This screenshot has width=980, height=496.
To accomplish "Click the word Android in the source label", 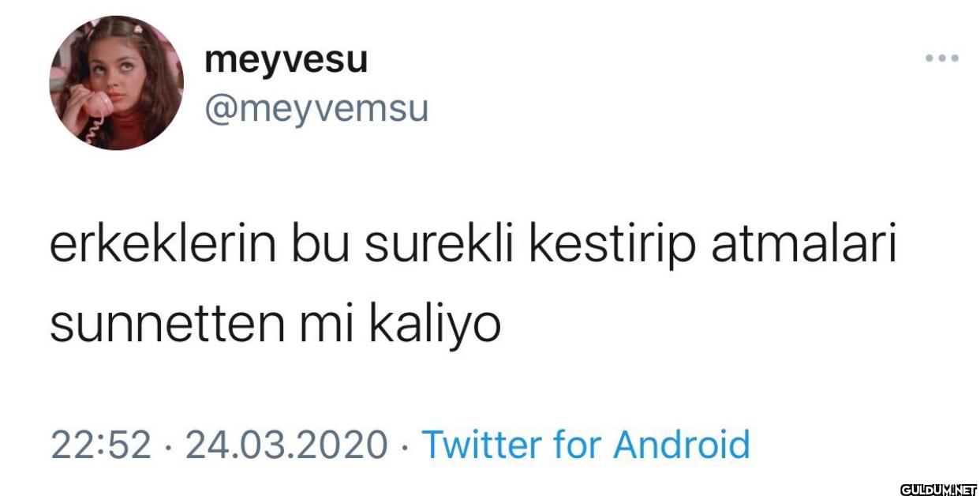I will [681, 444].
